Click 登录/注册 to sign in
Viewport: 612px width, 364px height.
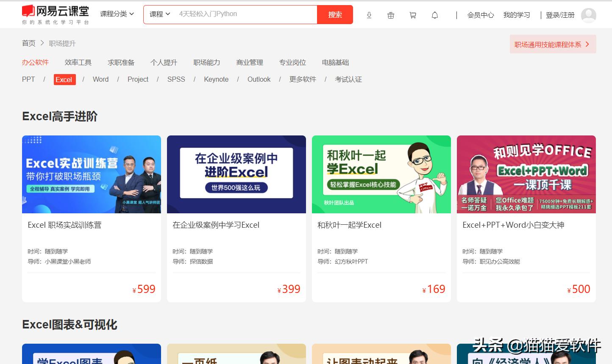point(560,15)
